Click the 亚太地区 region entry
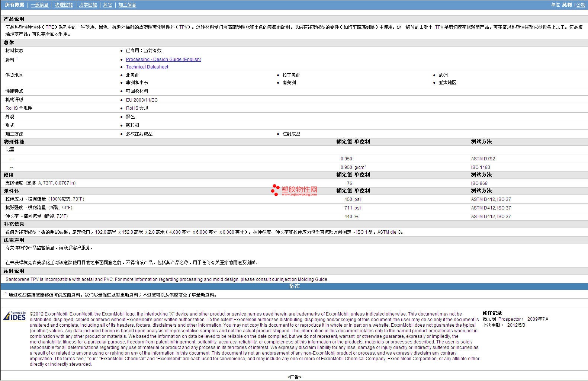Viewport: 588px width, 381px height. (447, 83)
